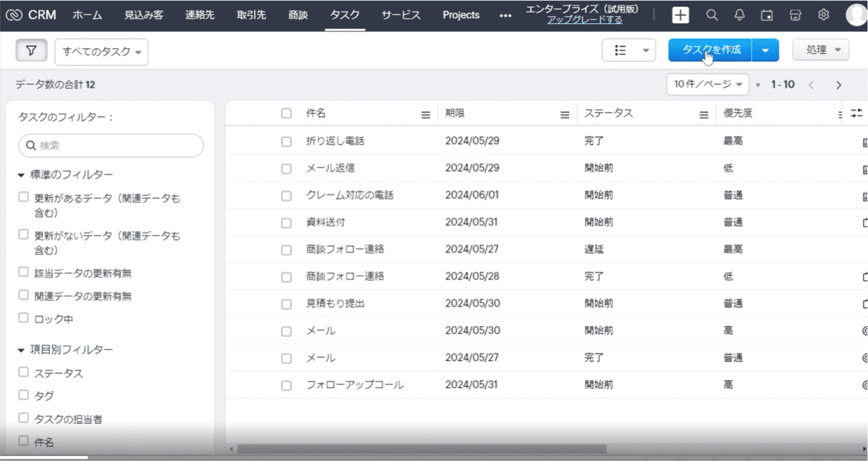
Task: Click the アップグレードする link
Action: (585, 20)
